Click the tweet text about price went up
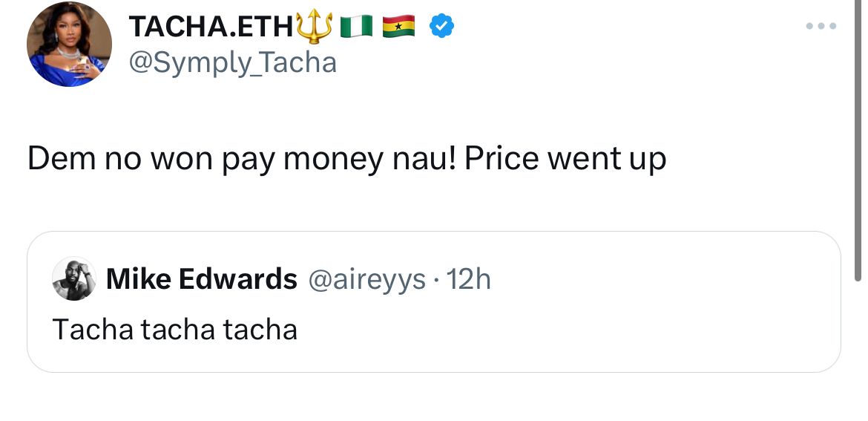868x421 pixels. [346, 160]
